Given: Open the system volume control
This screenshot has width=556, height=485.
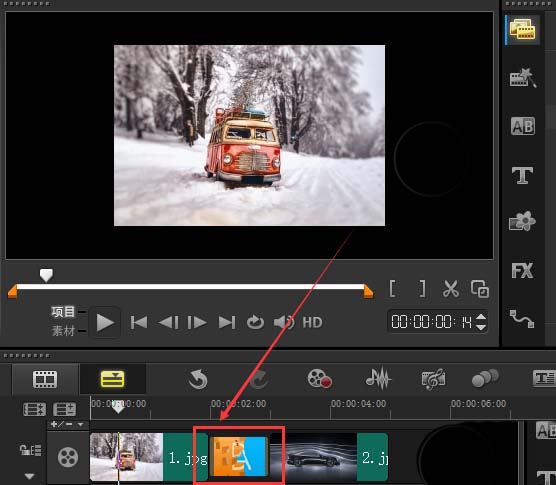Looking at the screenshot, I should pyautogui.click(x=284, y=323).
